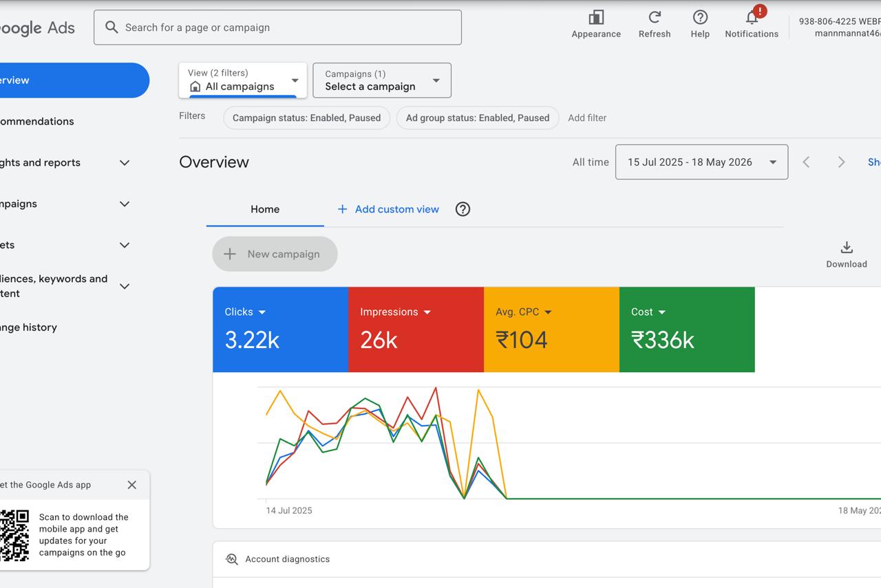Expand the Campaigns sidebar section
Image resolution: width=881 pixels, height=588 pixels.
(125, 204)
